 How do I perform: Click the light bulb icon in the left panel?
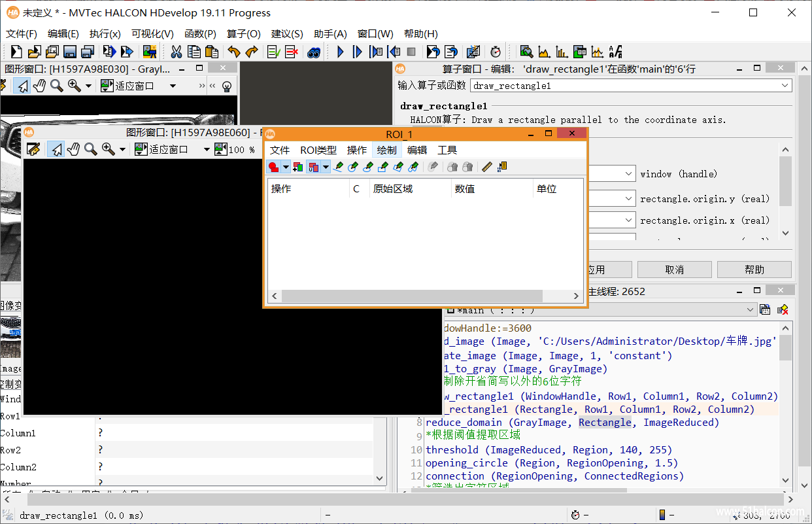pyautogui.click(x=226, y=86)
